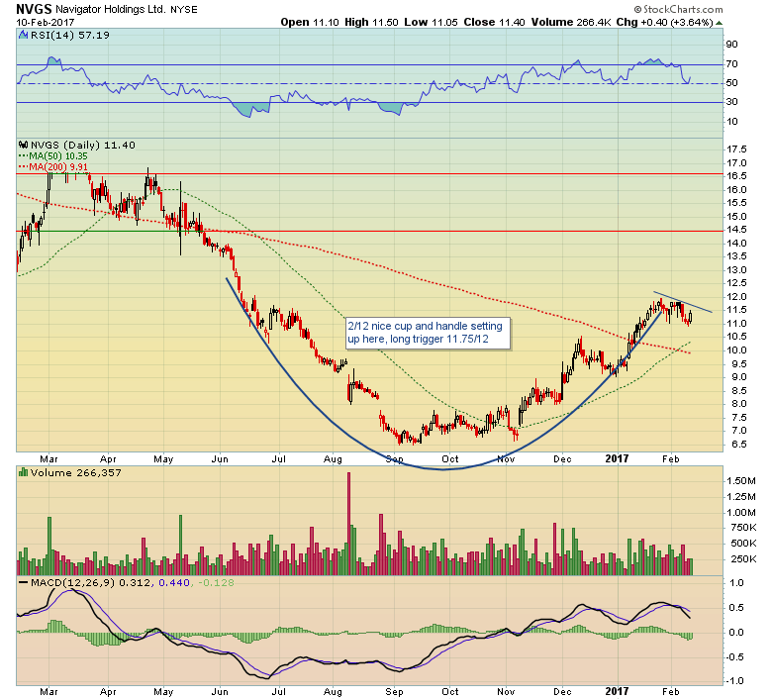Click the candlestick icon beside NVGS (Daily)

[x=23, y=145]
